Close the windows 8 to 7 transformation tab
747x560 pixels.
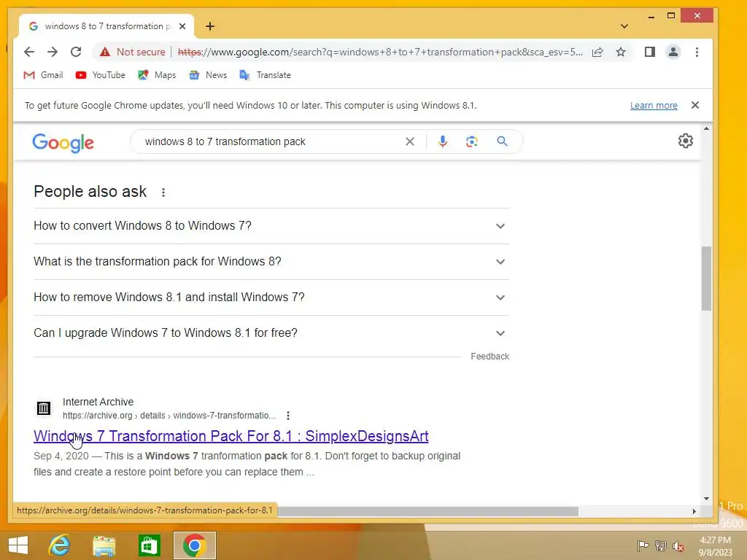182,26
